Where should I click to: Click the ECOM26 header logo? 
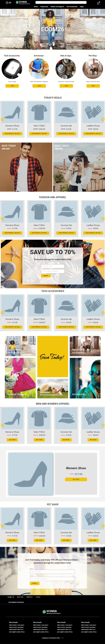coord(23,3)
